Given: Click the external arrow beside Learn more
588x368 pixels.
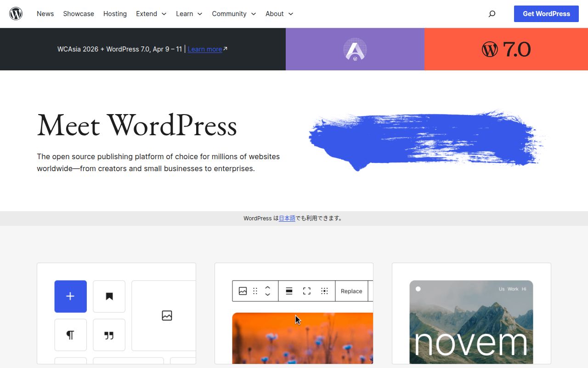Looking at the screenshot, I should pos(225,49).
